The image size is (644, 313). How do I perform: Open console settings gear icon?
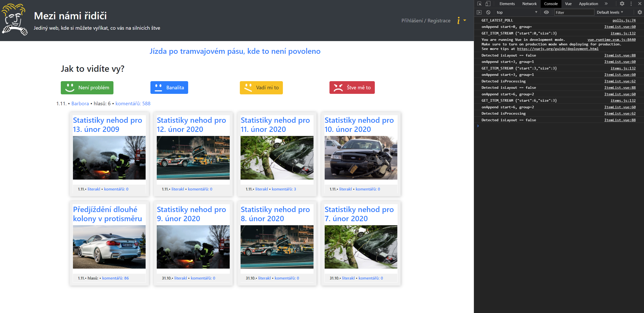click(x=639, y=12)
